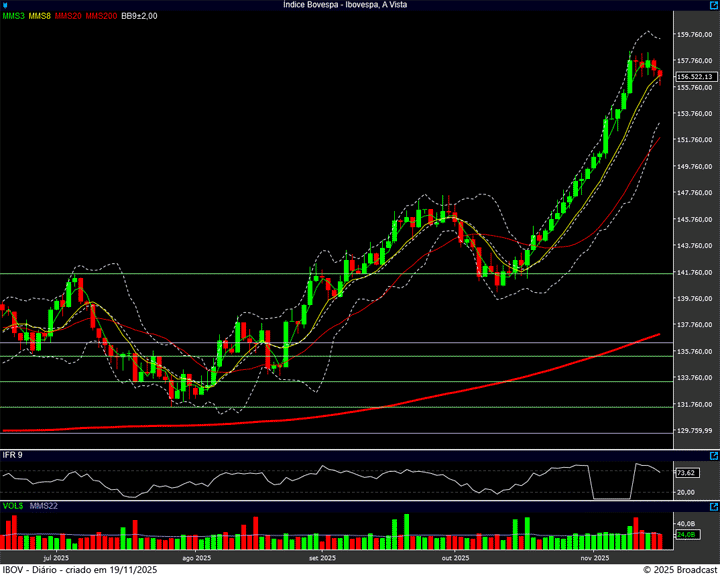Select the MMS22 volume average label
The width and height of the screenshot is (720, 575).
click(43, 507)
